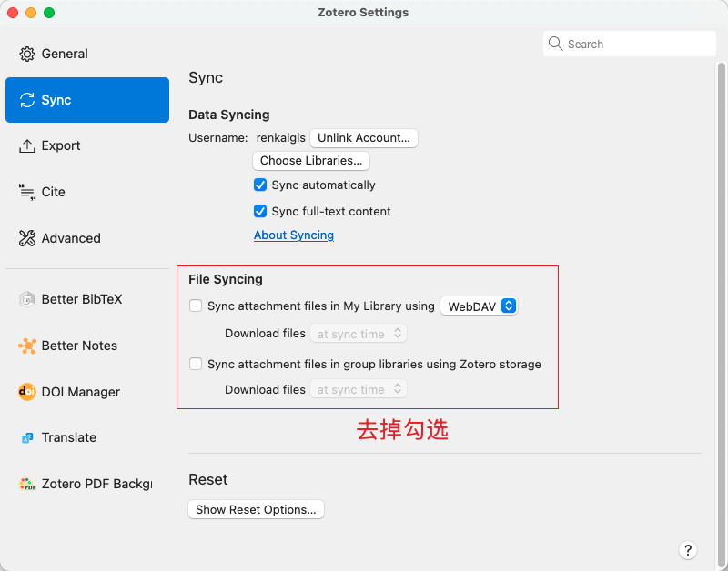Enable group libraries attachment file syncing

point(196,364)
